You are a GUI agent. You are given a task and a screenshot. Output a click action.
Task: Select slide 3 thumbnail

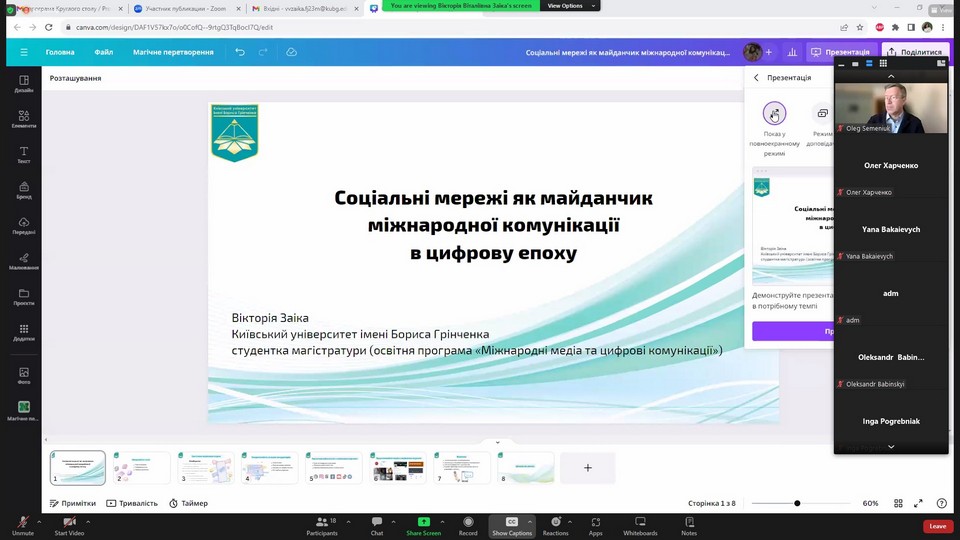pyautogui.click(x=205, y=467)
